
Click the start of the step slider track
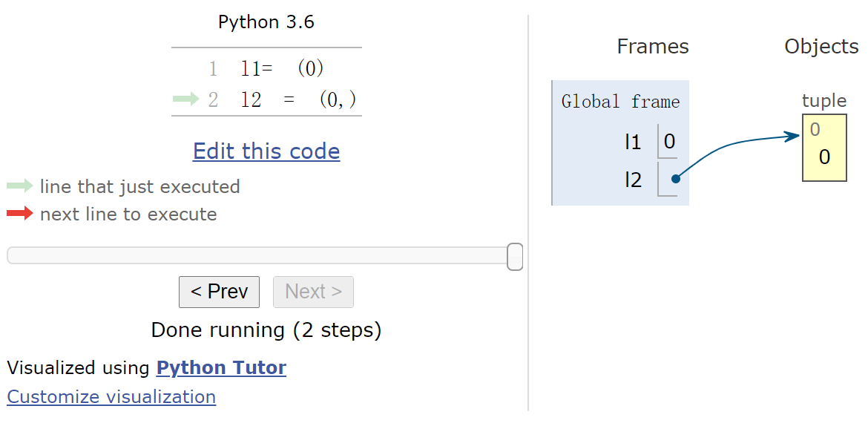(x=12, y=256)
